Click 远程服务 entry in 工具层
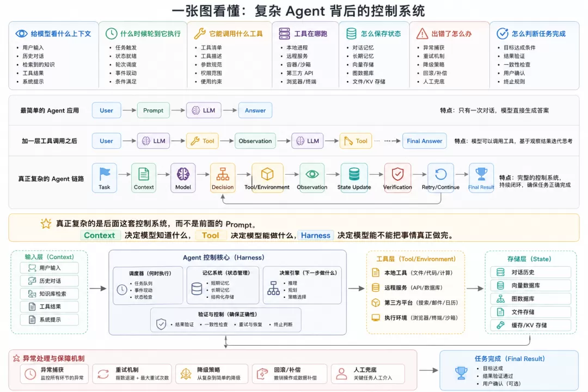This screenshot has width=588, height=392. coord(407,287)
